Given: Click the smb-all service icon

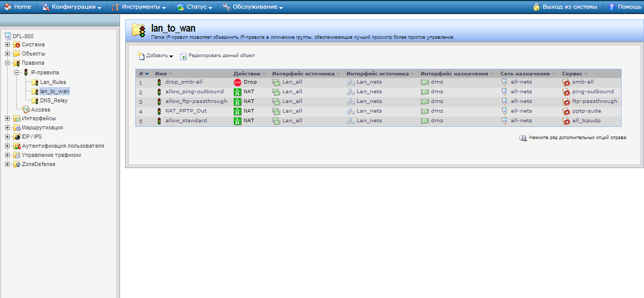Looking at the screenshot, I should pyautogui.click(x=566, y=82).
